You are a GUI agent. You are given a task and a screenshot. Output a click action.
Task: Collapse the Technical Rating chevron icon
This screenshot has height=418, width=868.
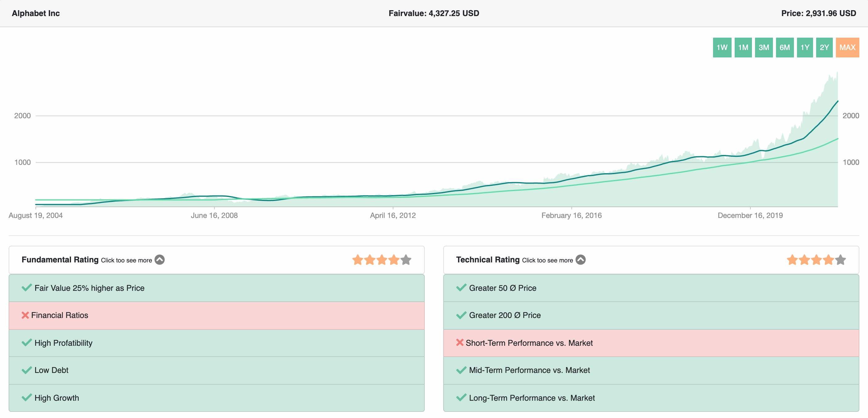pyautogui.click(x=580, y=260)
